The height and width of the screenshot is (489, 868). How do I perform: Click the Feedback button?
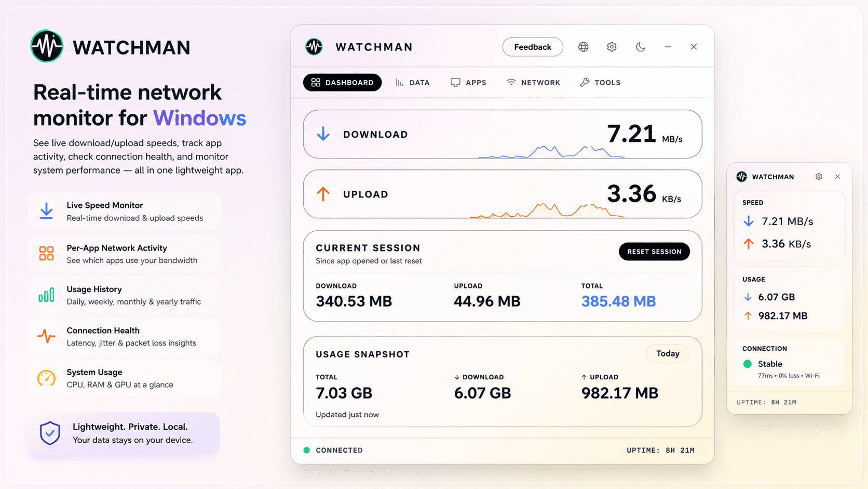pyautogui.click(x=533, y=47)
